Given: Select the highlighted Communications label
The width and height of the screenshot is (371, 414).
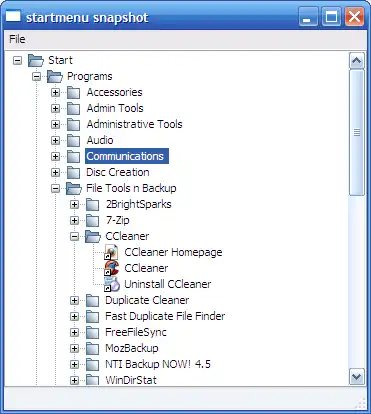Looking at the screenshot, I should click(127, 156).
